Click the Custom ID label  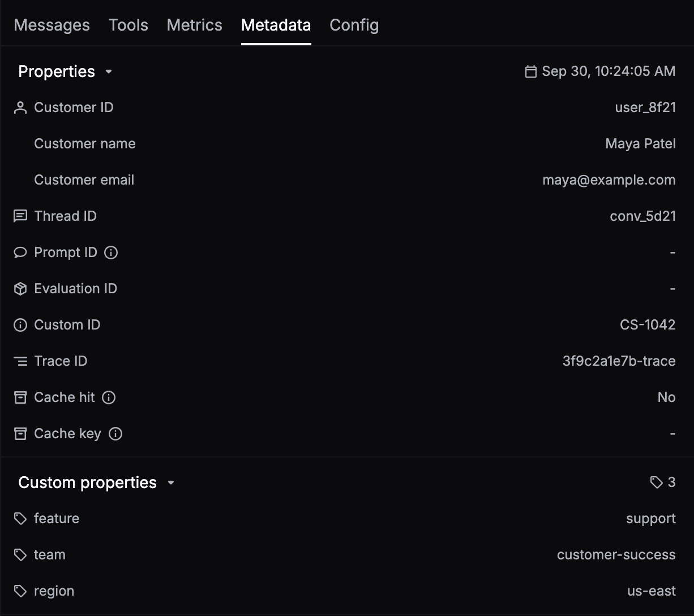(x=67, y=325)
